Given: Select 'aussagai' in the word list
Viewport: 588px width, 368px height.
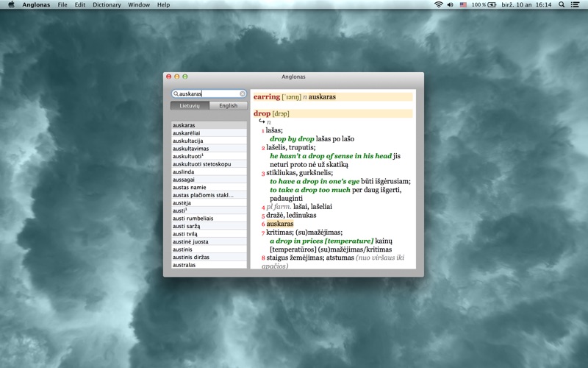Looking at the screenshot, I should click(209, 180).
